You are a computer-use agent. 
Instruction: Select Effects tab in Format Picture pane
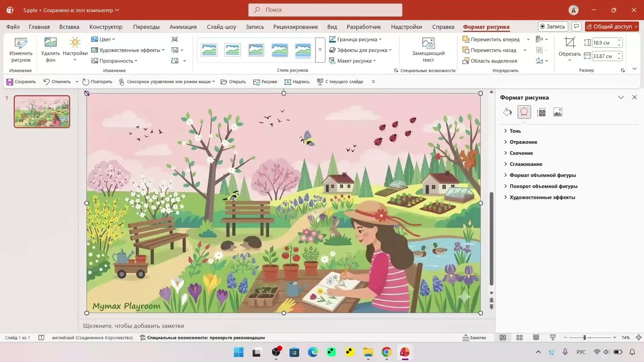click(x=524, y=112)
